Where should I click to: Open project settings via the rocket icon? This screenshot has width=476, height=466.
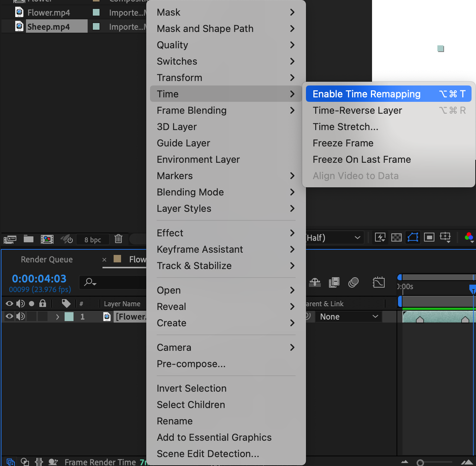(67, 239)
